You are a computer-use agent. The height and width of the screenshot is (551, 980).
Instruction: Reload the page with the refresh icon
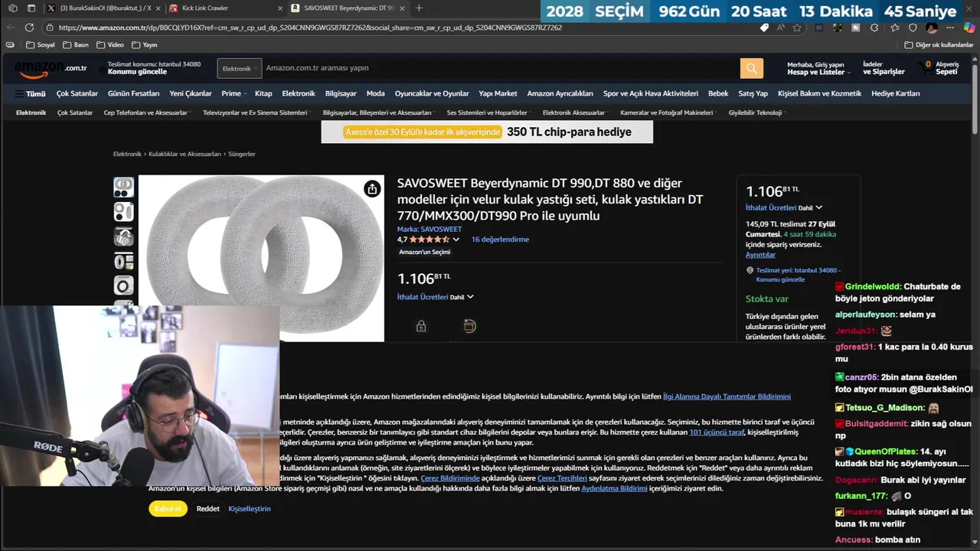30,27
